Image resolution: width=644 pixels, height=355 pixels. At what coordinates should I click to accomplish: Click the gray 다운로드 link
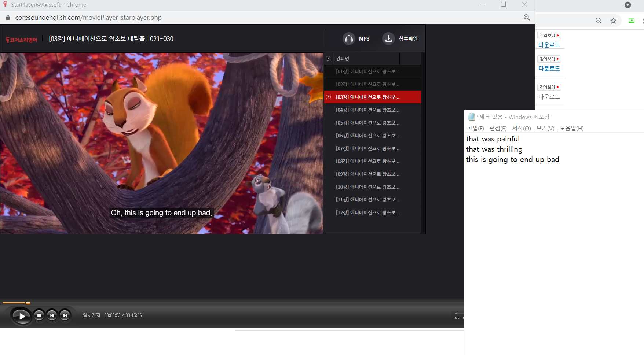pos(549,97)
